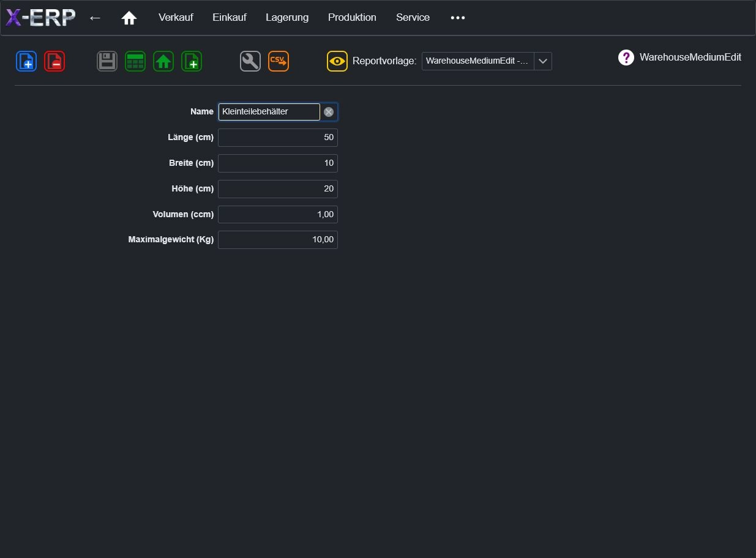Click the Name input field
The height and width of the screenshot is (558, 756).
(x=269, y=112)
